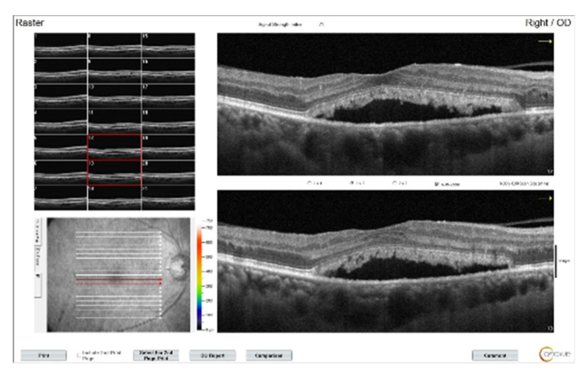588x382 pixels.
Task: Enable the Include 2nd Print Page checkbox
Action: pyautogui.click(x=78, y=356)
